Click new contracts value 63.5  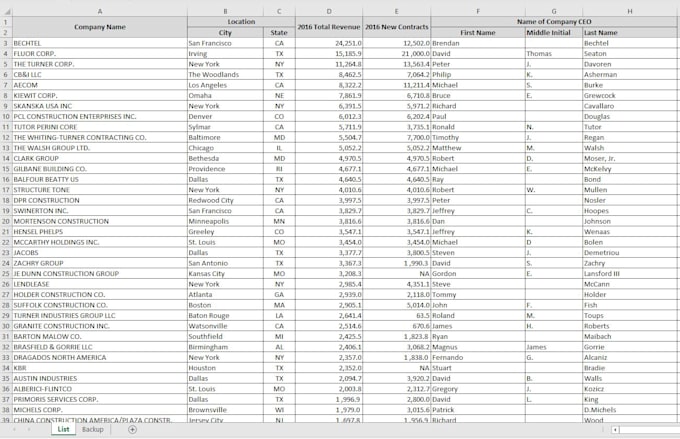[396, 316]
